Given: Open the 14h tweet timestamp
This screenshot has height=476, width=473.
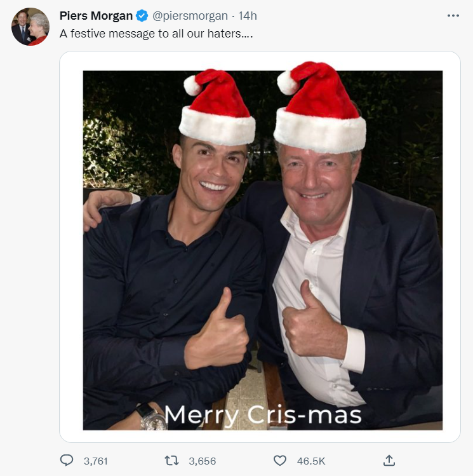Looking at the screenshot, I should click(x=248, y=16).
